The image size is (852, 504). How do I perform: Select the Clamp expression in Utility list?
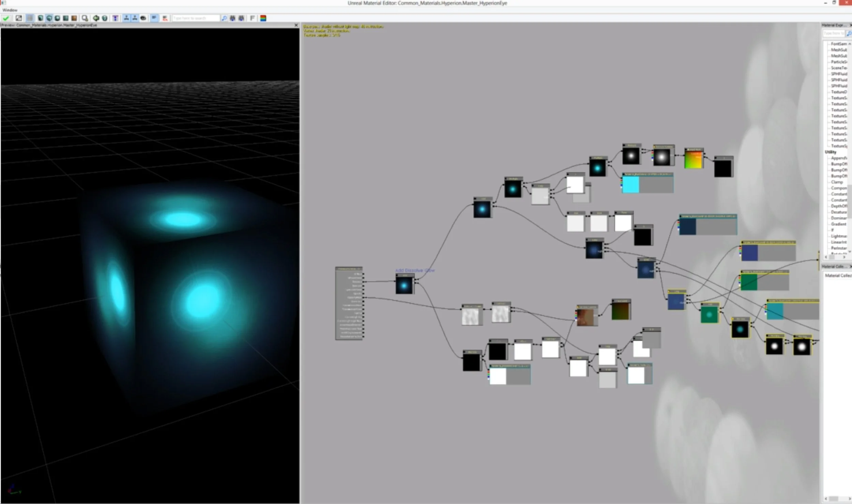837,182
